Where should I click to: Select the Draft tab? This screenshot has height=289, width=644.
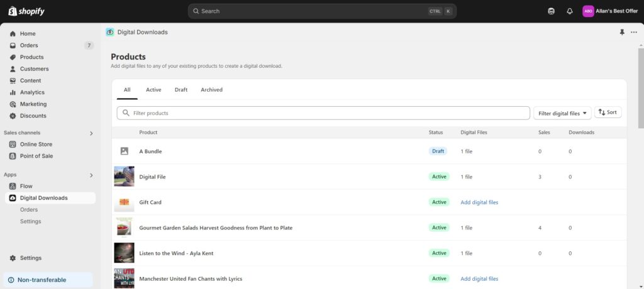pos(181,90)
